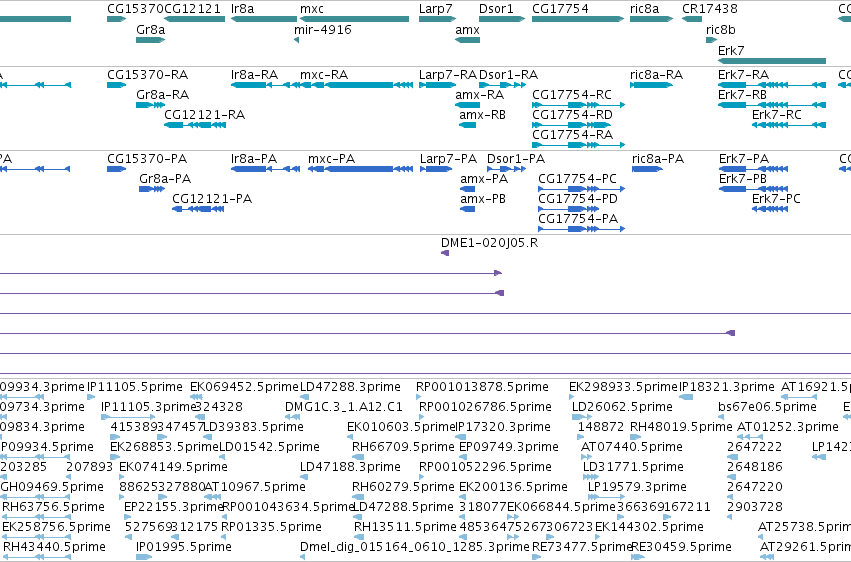Image resolution: width=851 pixels, height=562 pixels.
Task: Click transcript Erk7-RC
Action: tap(777, 114)
